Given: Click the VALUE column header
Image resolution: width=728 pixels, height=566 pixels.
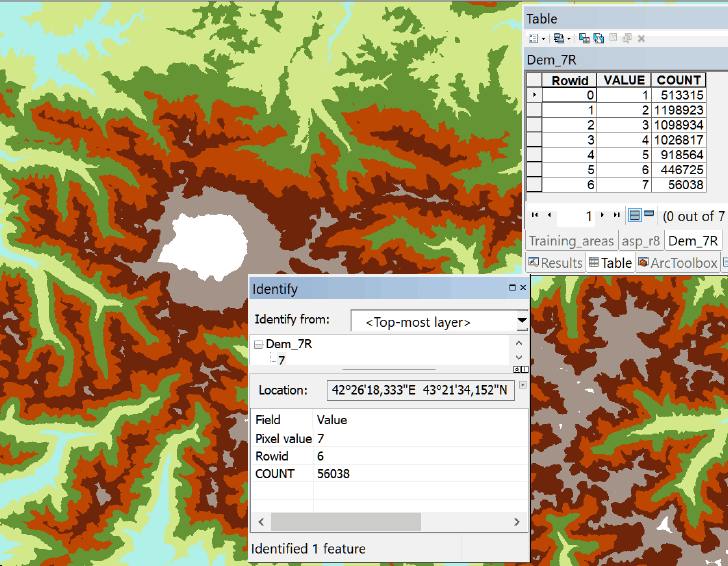Looking at the screenshot, I should tap(624, 80).
